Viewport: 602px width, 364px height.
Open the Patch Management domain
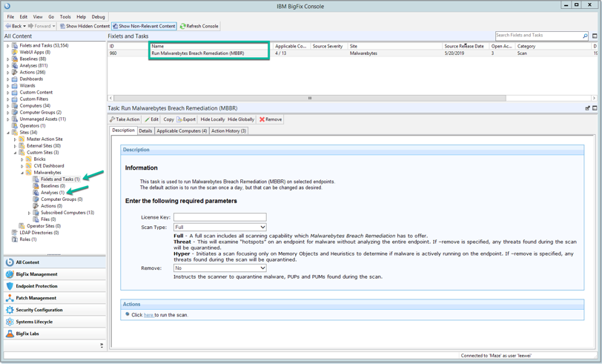pyautogui.click(x=55, y=298)
